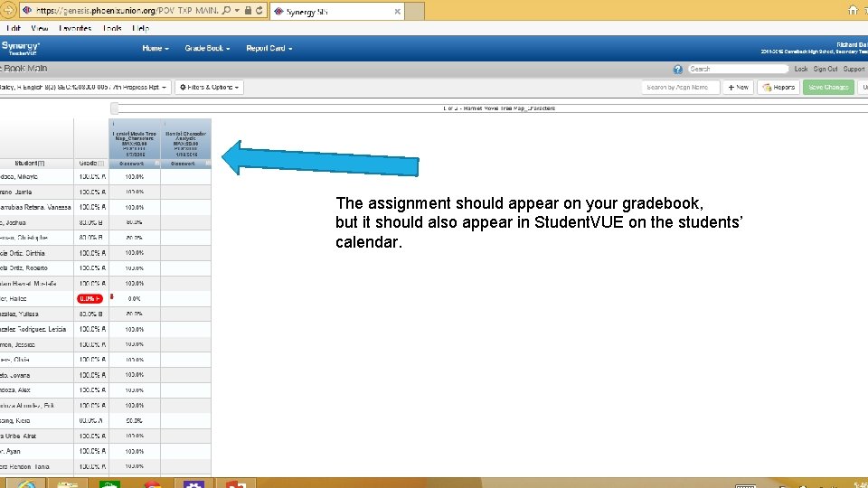Click the red 0.0% grade badge
The height and width of the screenshot is (488, 868).
[90, 299]
